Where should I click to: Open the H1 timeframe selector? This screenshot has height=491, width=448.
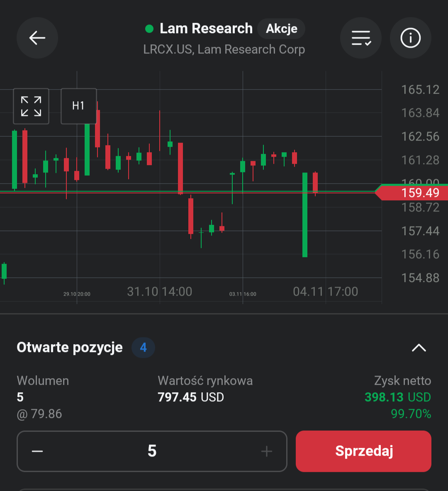(x=78, y=106)
